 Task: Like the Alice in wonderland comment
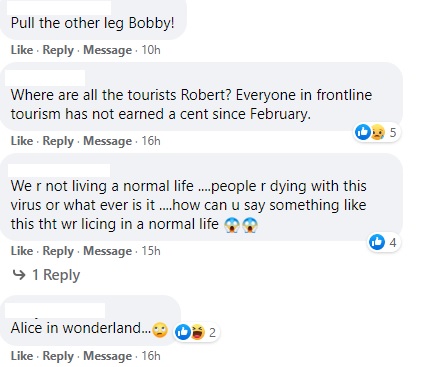coord(22,356)
